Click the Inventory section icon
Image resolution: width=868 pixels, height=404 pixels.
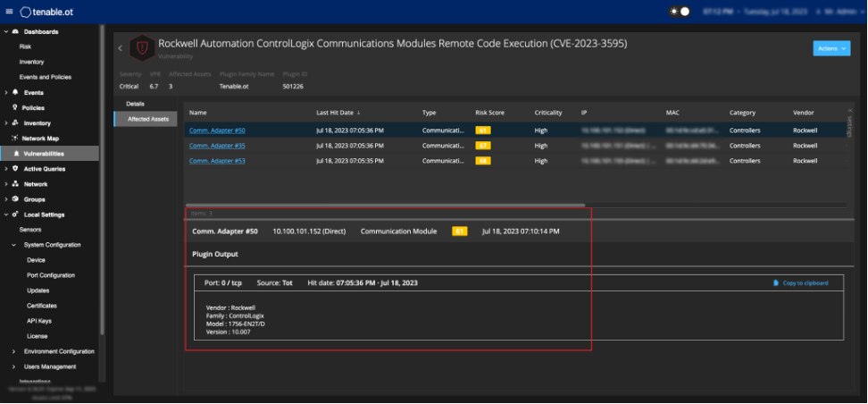15,123
